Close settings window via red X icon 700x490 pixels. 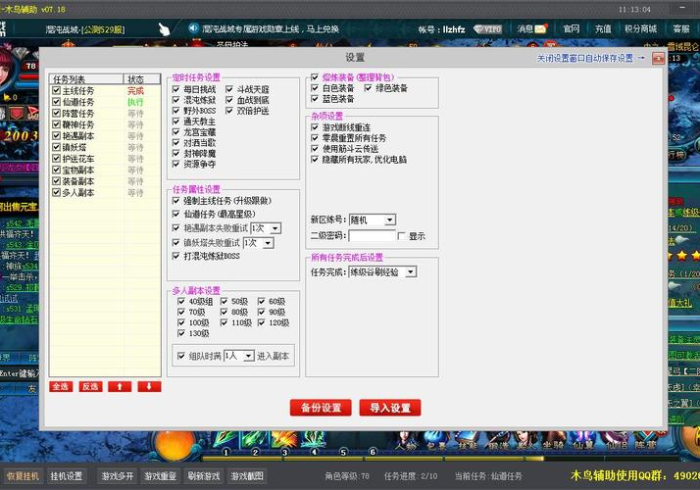click(x=658, y=59)
